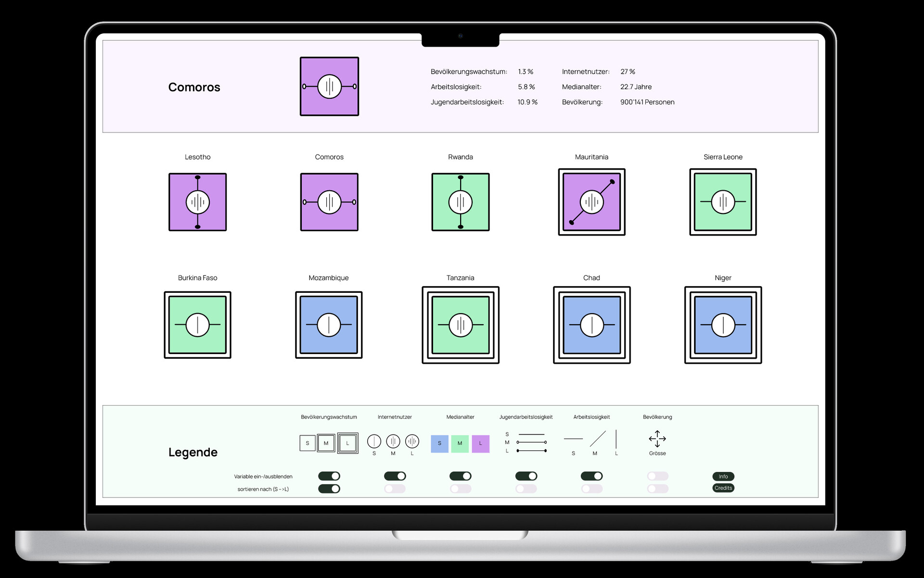Click the Legende heading
924x578 pixels.
(x=193, y=452)
